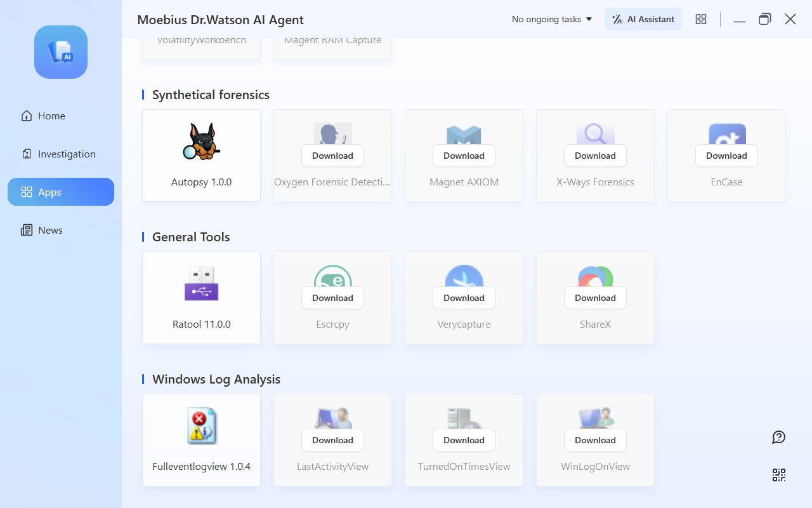812x508 pixels.
Task: Open the Fulleventlogview icon
Action: [x=202, y=425]
